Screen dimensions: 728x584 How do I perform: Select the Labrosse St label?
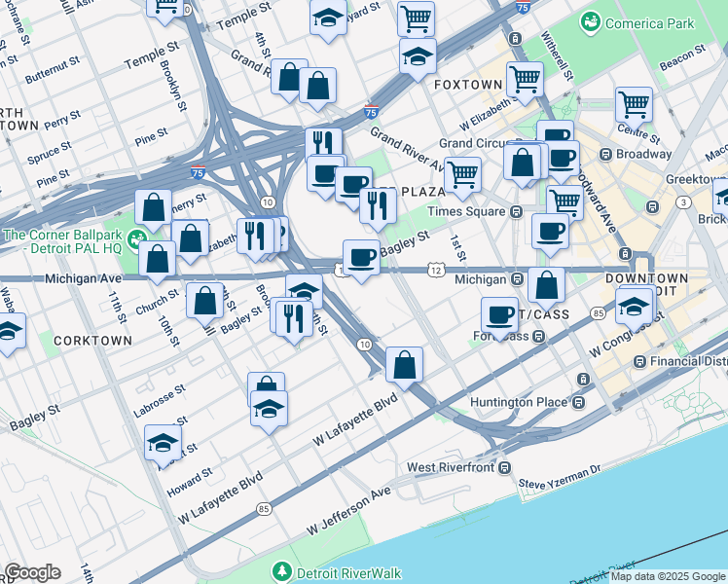160,401
